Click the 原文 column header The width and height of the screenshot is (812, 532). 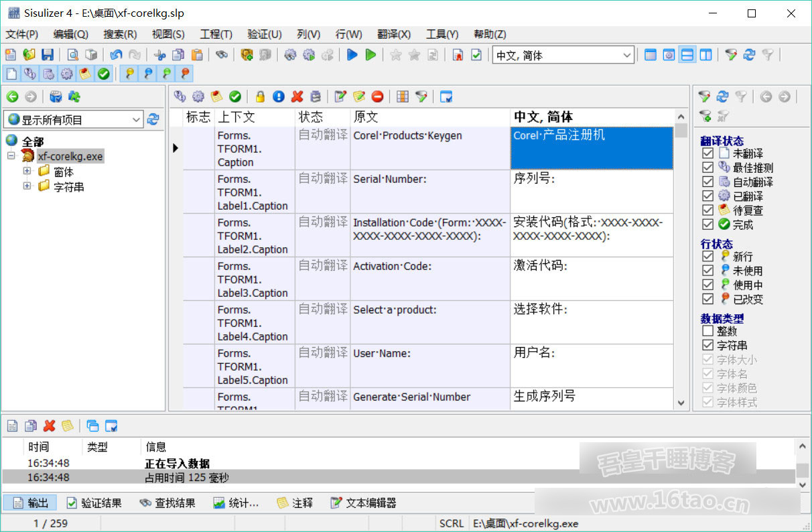click(366, 117)
